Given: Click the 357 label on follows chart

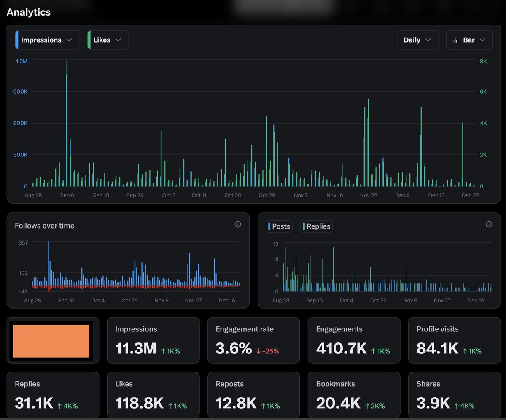Looking at the screenshot, I should click(x=23, y=242).
